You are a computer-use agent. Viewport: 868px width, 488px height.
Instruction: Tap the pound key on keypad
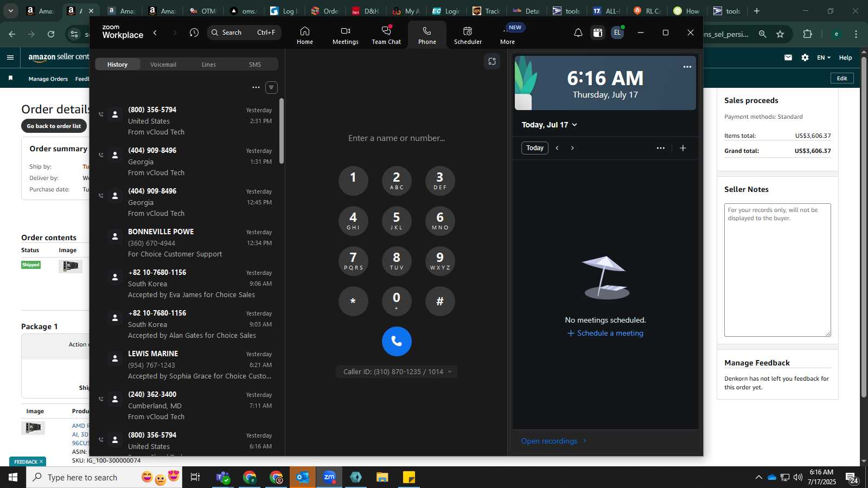point(440,301)
